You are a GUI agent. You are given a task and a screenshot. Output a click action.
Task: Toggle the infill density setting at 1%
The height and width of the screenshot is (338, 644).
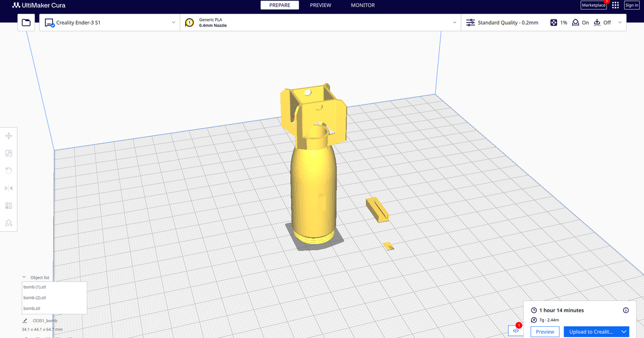[x=559, y=23]
